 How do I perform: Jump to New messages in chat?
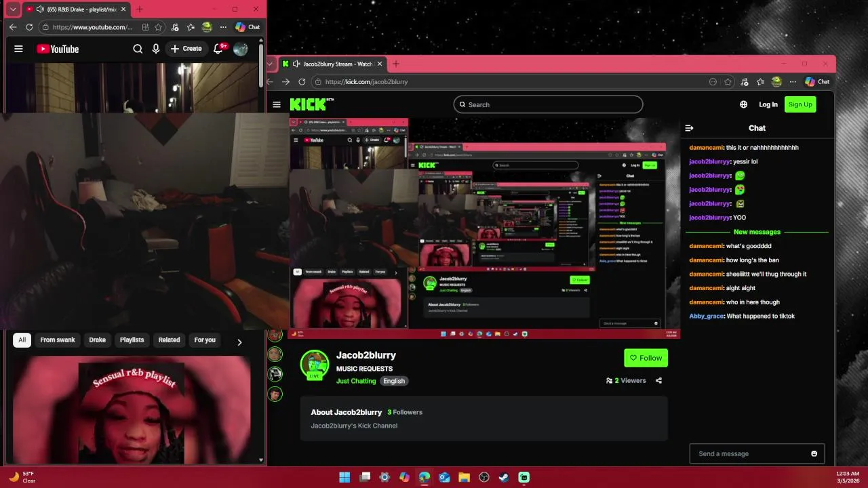[757, 232]
